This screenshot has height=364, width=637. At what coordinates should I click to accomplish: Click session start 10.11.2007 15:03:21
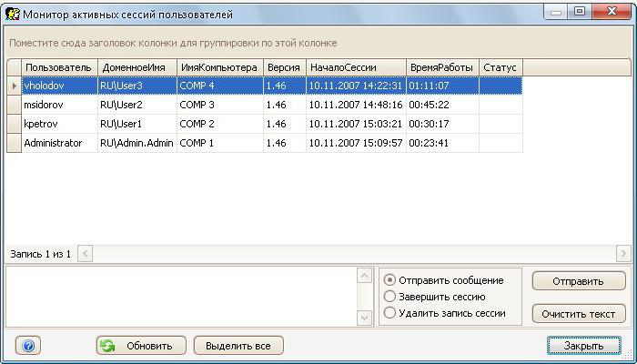point(356,124)
